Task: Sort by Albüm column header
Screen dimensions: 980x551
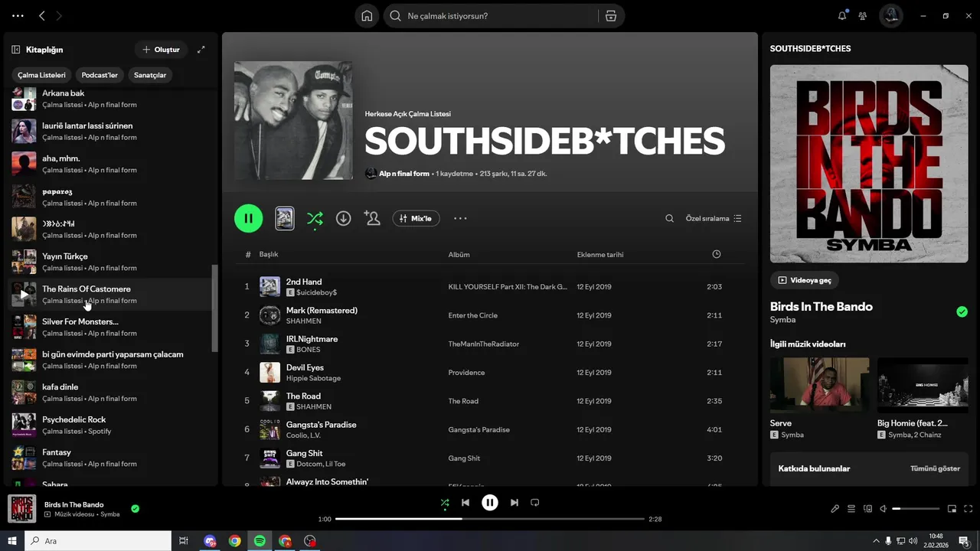Action: 459,254
